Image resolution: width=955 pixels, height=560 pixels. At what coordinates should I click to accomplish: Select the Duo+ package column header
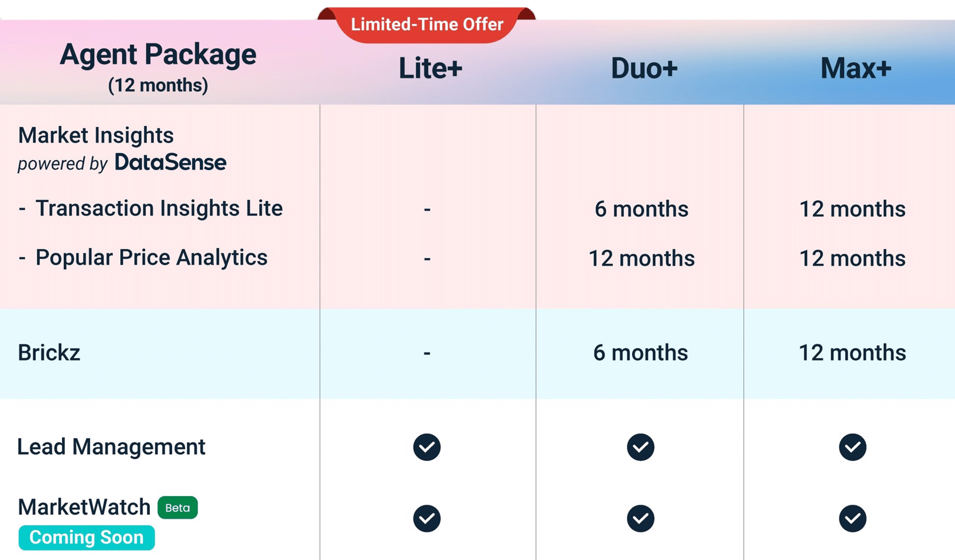point(644,68)
